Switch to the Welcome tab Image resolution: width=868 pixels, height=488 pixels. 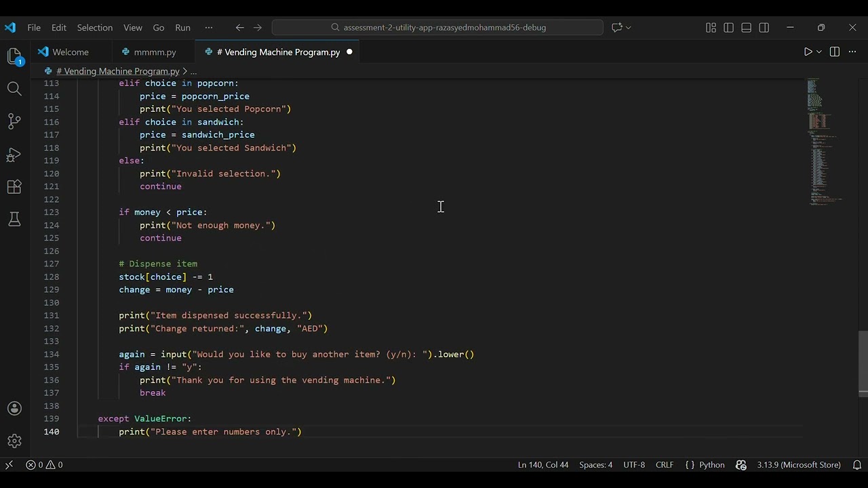click(x=71, y=52)
